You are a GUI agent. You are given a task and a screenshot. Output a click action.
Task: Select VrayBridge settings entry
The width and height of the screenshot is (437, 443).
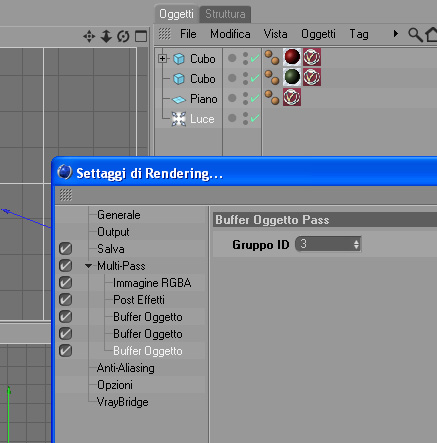coord(122,402)
